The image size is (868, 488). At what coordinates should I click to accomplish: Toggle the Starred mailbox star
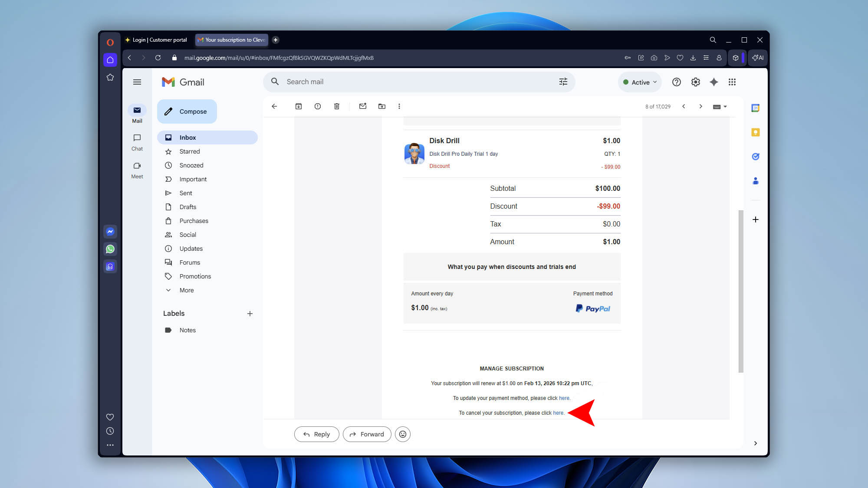tap(168, 151)
